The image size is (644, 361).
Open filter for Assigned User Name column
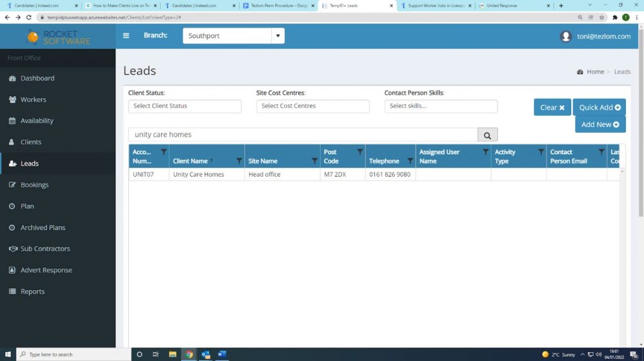pyautogui.click(x=486, y=152)
